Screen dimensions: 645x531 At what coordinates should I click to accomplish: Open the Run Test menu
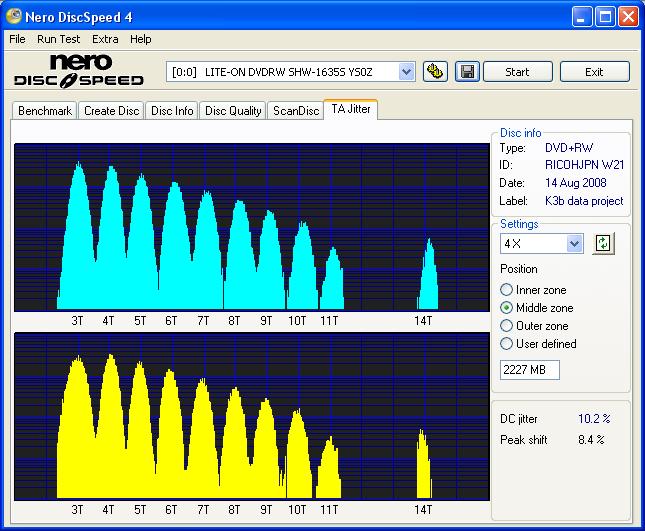pos(58,39)
